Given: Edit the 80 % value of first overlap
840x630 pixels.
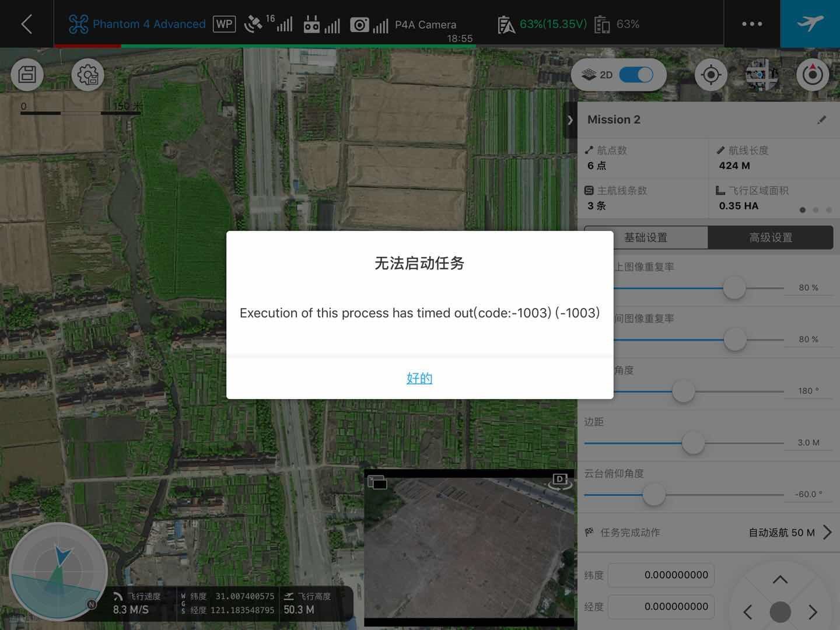Looking at the screenshot, I should (808, 288).
